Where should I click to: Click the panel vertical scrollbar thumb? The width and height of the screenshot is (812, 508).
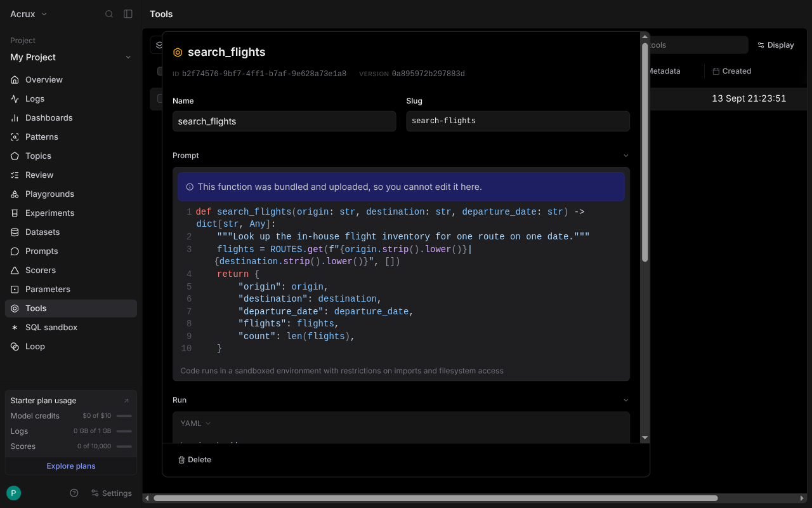pyautogui.click(x=645, y=152)
